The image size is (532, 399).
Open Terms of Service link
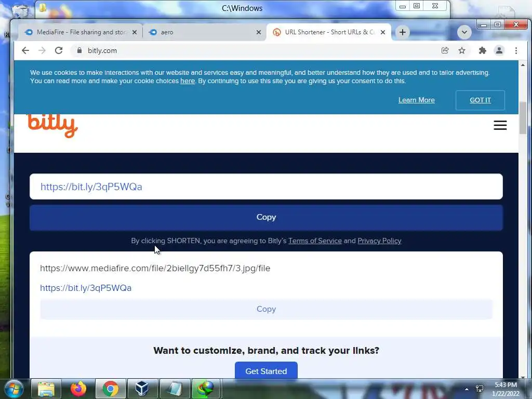315,241
